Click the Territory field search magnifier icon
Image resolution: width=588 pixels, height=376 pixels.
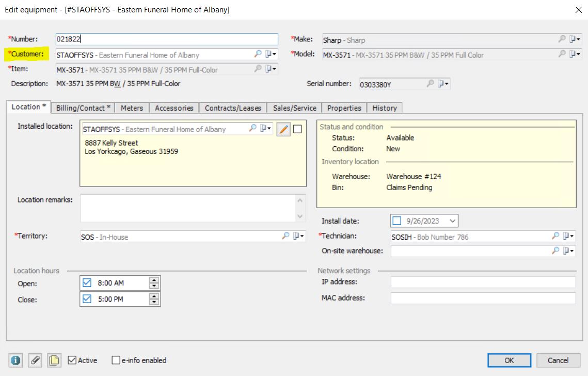[286, 236]
